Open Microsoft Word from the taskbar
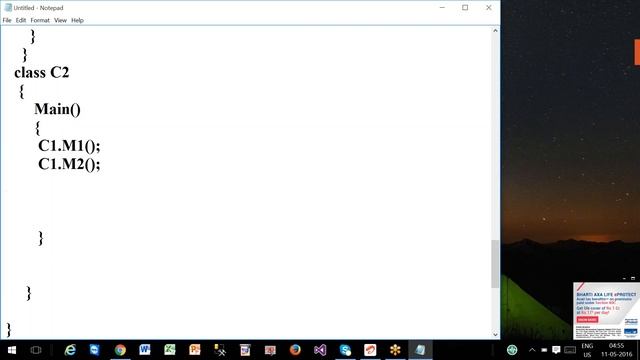Image resolution: width=640 pixels, height=360 pixels. (x=145, y=350)
